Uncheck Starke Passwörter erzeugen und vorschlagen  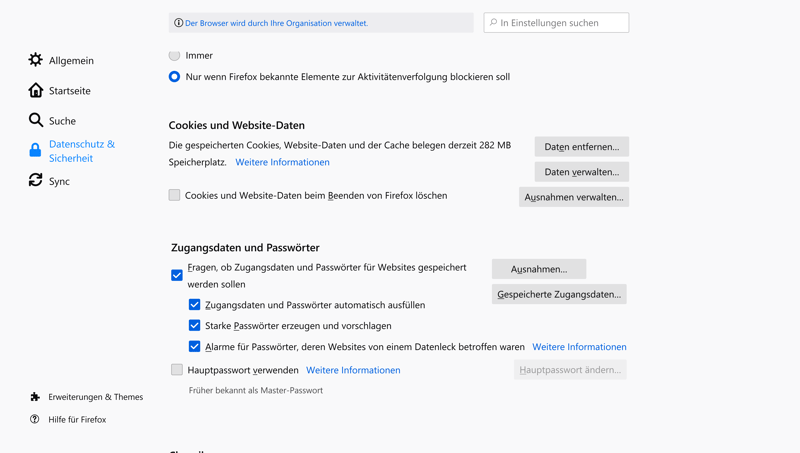pos(195,326)
